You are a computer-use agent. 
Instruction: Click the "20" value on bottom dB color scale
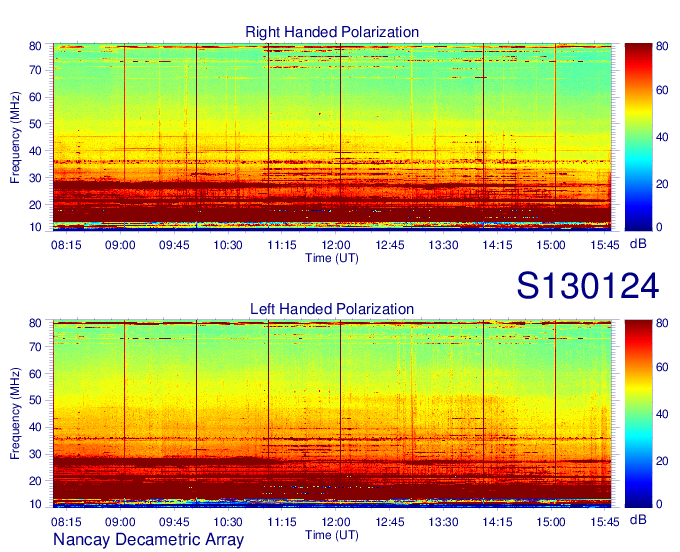pyautogui.click(x=662, y=461)
